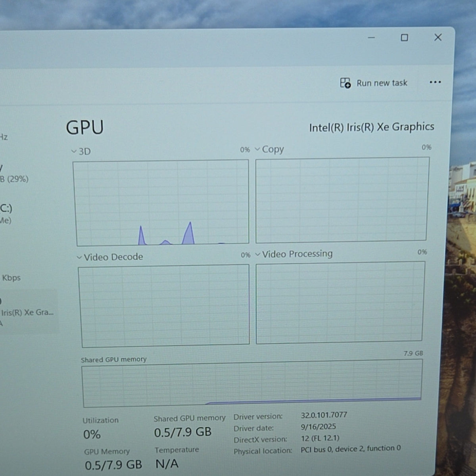
Task: Minimize the Task Manager window
Action: 371,38
